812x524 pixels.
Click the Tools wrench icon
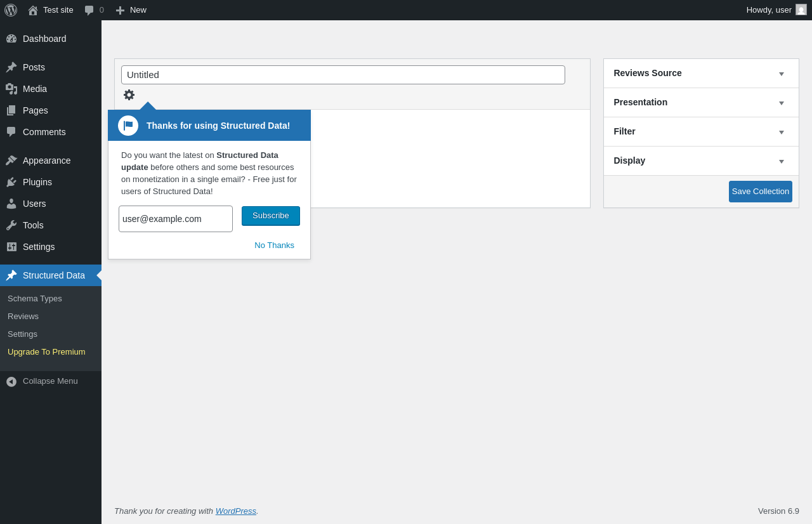point(11,225)
